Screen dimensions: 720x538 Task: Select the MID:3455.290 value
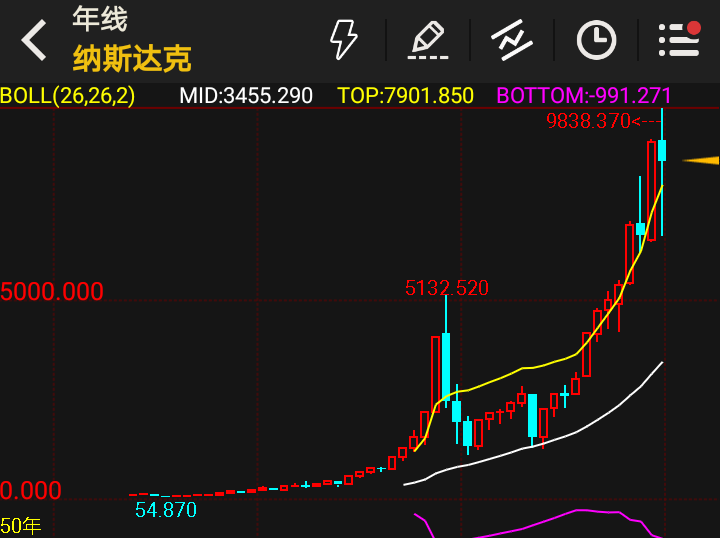pyautogui.click(x=246, y=96)
